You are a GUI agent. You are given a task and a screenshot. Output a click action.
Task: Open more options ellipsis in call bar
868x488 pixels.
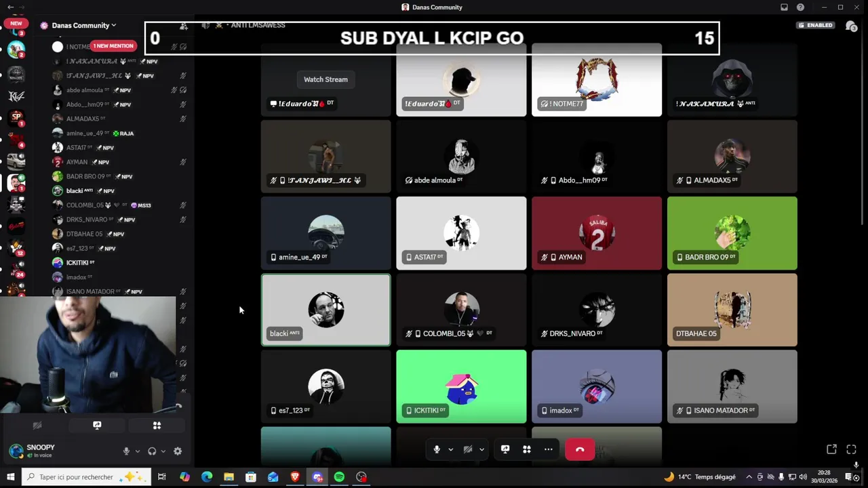[548, 449]
